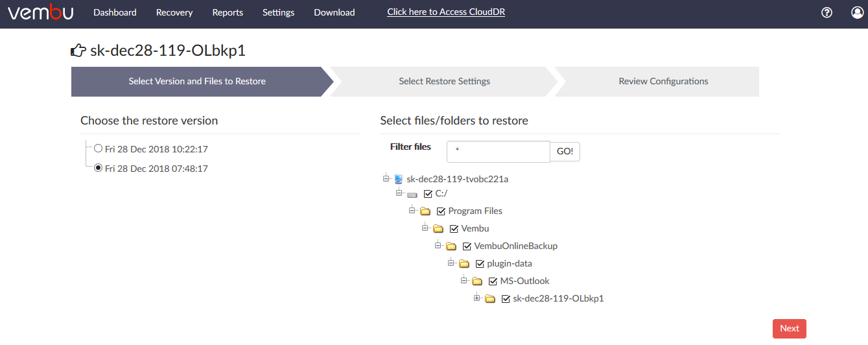The width and height of the screenshot is (868, 345).
Task: Collapse the Vembu folder tree node
Action: coord(425,228)
